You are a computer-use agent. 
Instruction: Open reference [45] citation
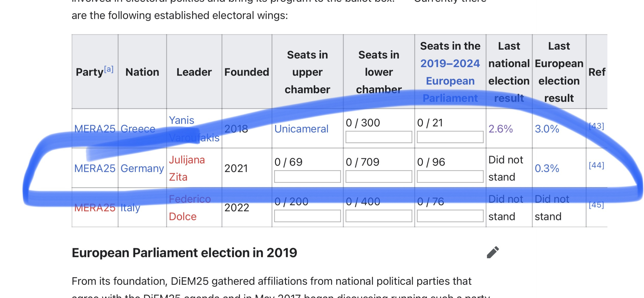pos(596,205)
